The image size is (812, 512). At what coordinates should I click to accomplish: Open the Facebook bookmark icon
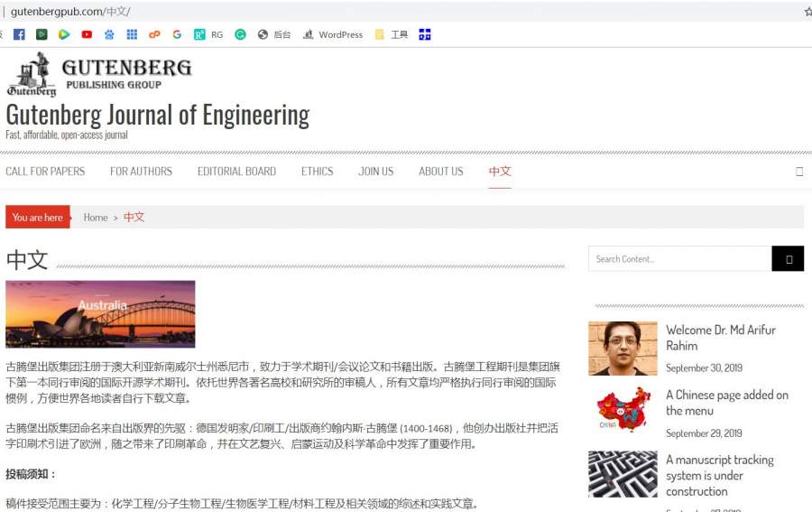point(19,34)
